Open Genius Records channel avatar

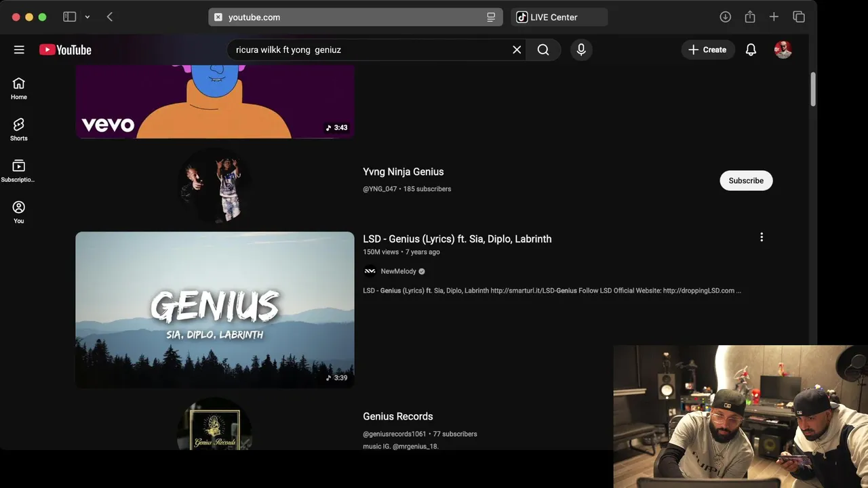[x=214, y=425]
